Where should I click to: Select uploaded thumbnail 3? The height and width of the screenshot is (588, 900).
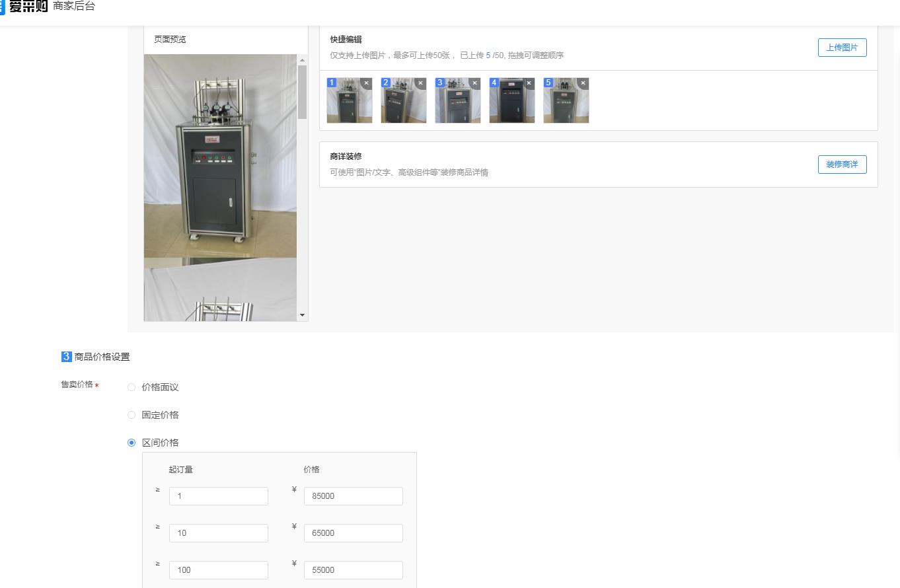(x=458, y=100)
